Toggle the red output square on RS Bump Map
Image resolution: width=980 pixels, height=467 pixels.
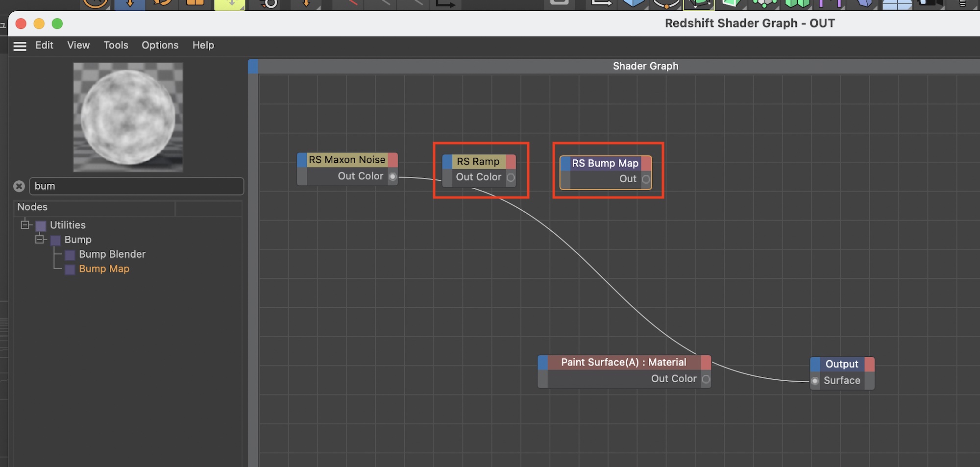(x=646, y=163)
